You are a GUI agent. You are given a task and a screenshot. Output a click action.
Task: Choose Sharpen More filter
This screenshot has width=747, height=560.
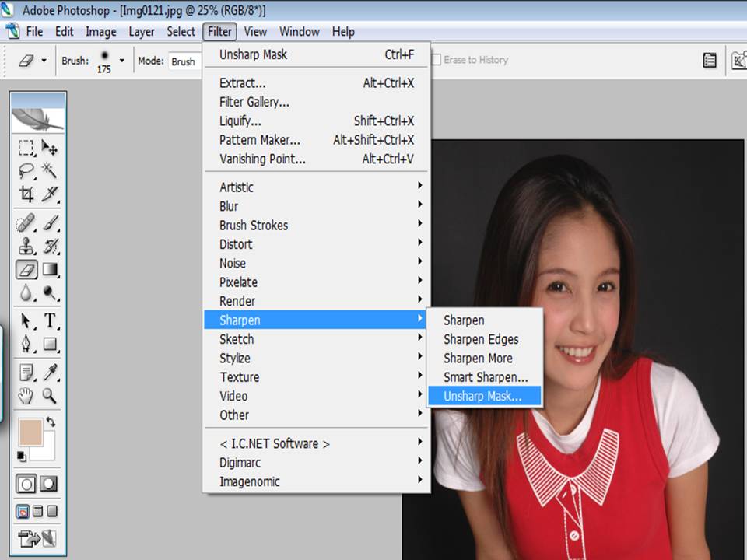(485, 358)
